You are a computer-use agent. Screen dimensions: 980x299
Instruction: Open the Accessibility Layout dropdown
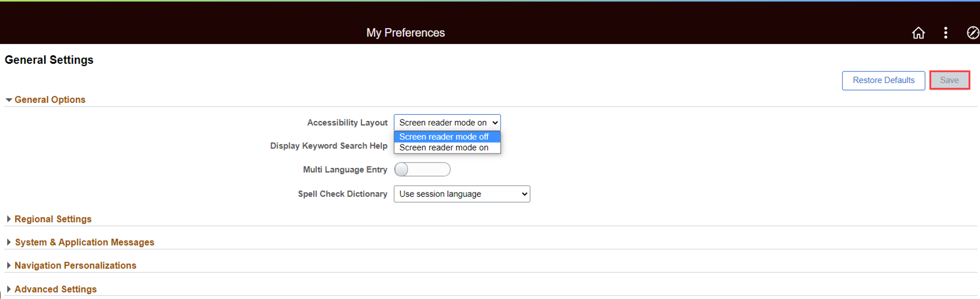pos(447,123)
